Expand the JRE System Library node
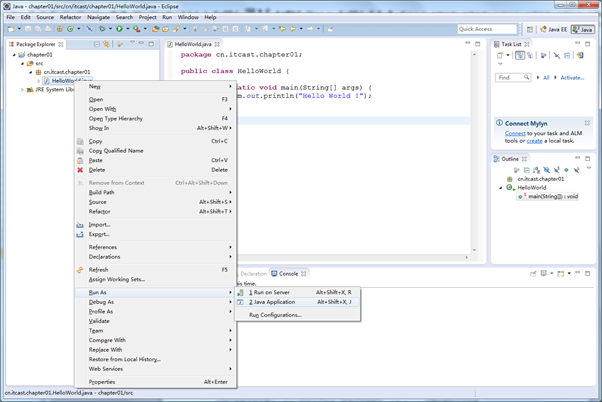Image resolution: width=602 pixels, height=402 pixels. [22, 89]
